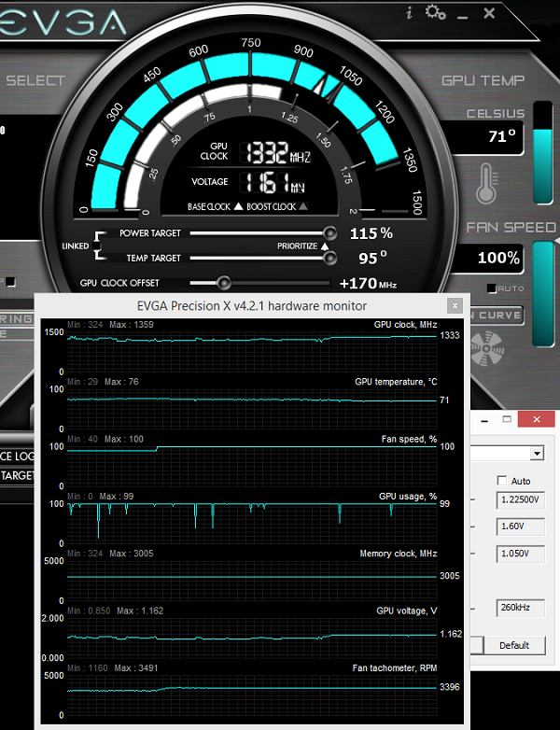560x730 pixels.
Task: Click the 260kHz frequency field
Action: coord(520,607)
